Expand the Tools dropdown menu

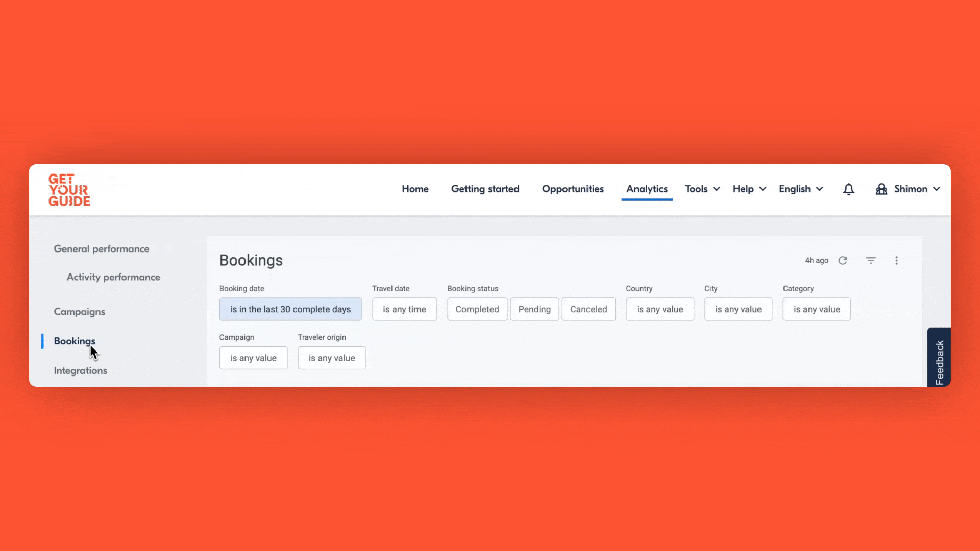pos(702,189)
